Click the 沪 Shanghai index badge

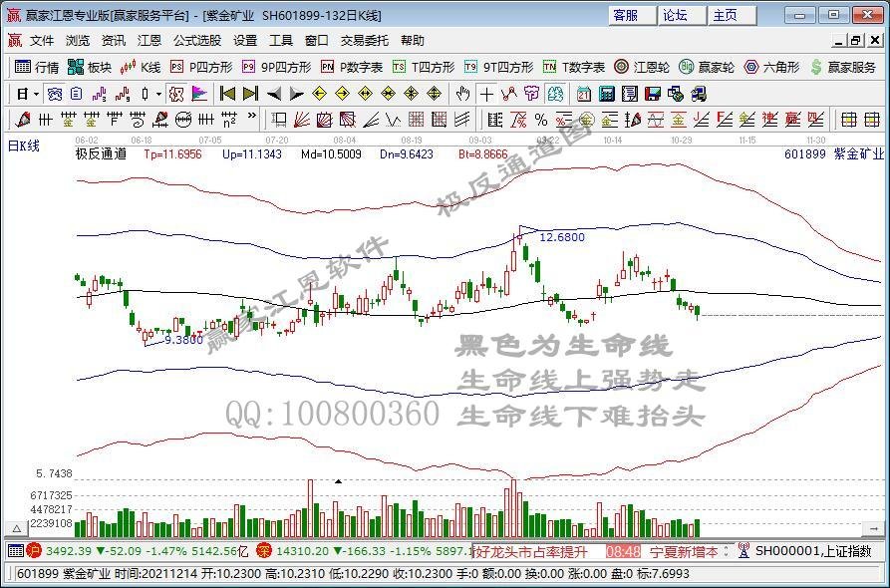35,551
